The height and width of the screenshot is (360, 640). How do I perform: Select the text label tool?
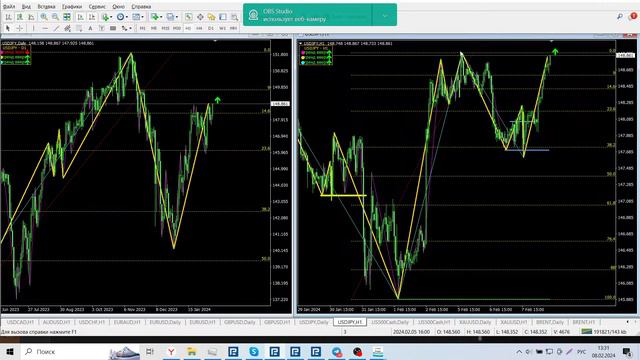click(102, 28)
